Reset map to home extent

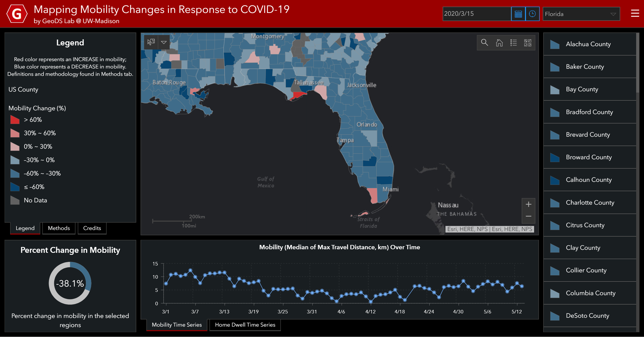coord(499,43)
